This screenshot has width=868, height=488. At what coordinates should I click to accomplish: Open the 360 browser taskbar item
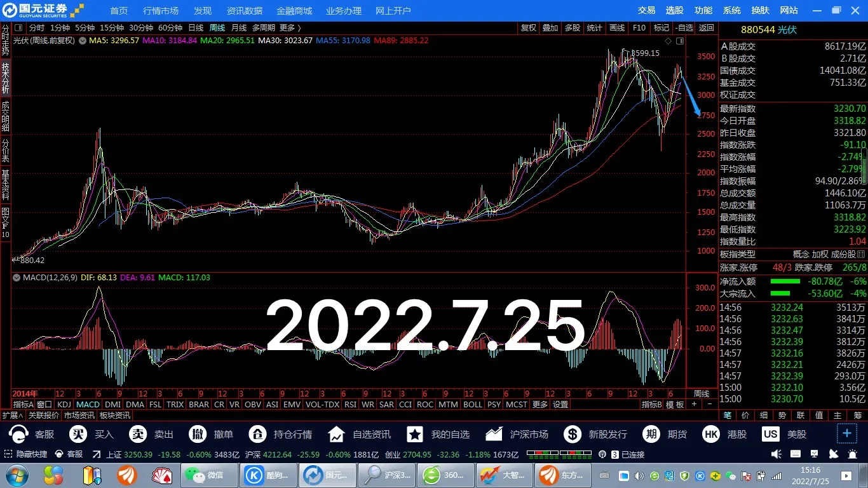click(445, 475)
